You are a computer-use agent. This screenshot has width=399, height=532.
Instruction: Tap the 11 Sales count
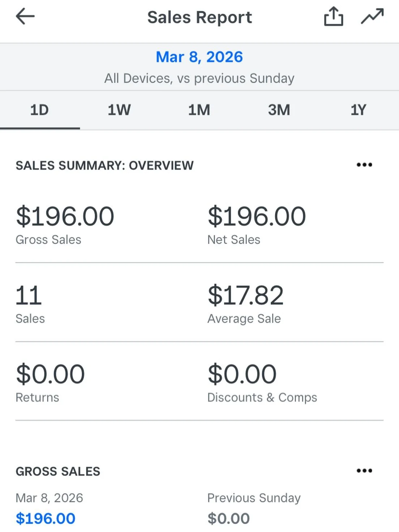(29, 296)
